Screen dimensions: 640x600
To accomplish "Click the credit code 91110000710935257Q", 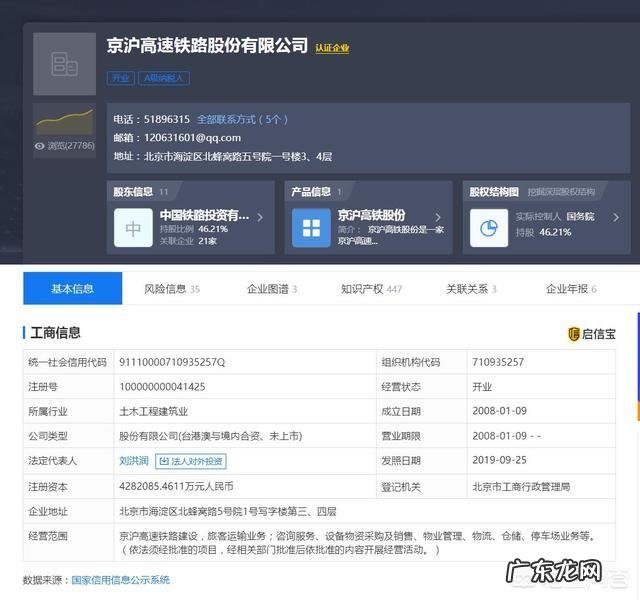I will tap(172, 362).
